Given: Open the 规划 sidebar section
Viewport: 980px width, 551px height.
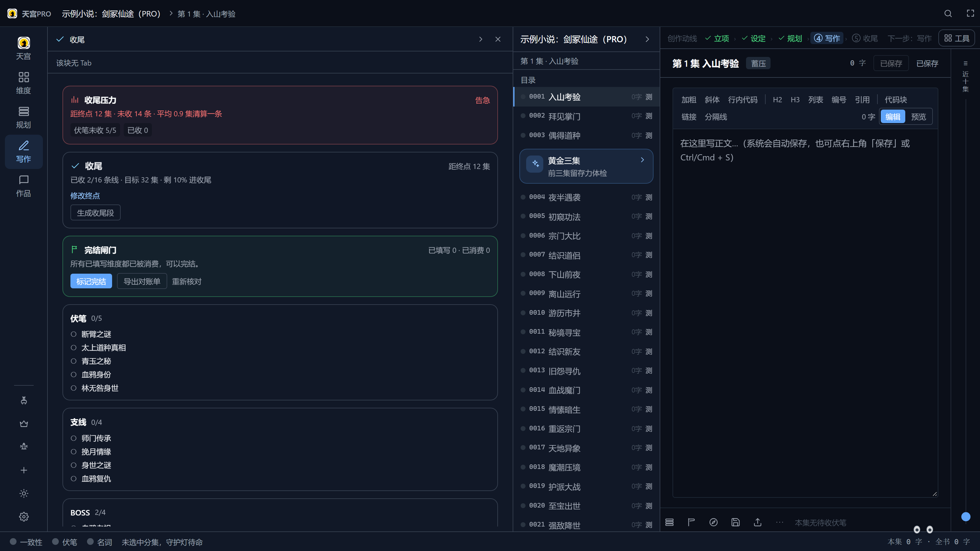Looking at the screenshot, I should [x=24, y=117].
